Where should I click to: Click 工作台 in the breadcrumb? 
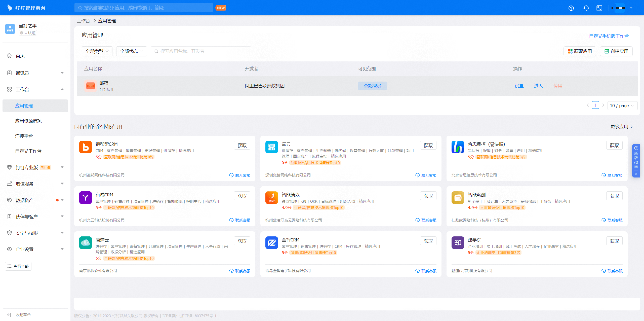(x=84, y=21)
